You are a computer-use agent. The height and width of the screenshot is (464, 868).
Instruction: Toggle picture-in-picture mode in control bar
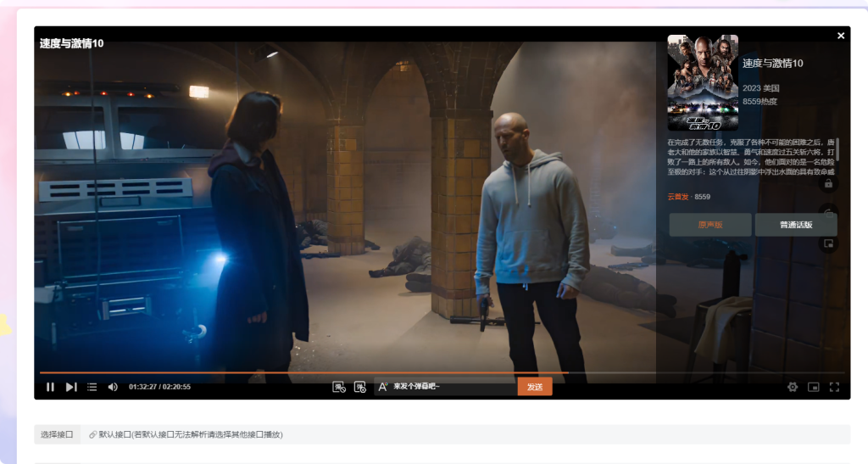coord(814,387)
